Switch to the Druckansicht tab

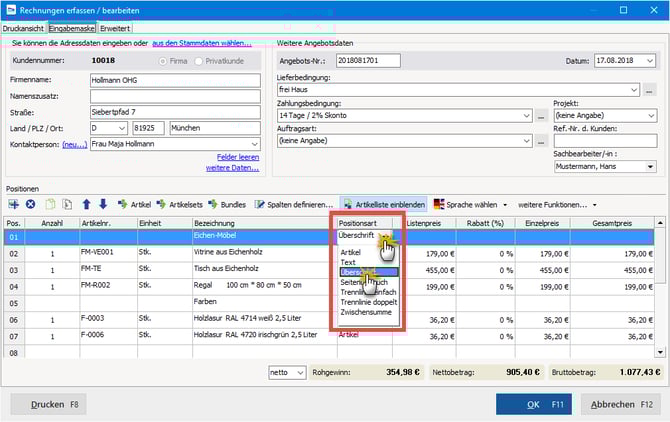(22, 29)
